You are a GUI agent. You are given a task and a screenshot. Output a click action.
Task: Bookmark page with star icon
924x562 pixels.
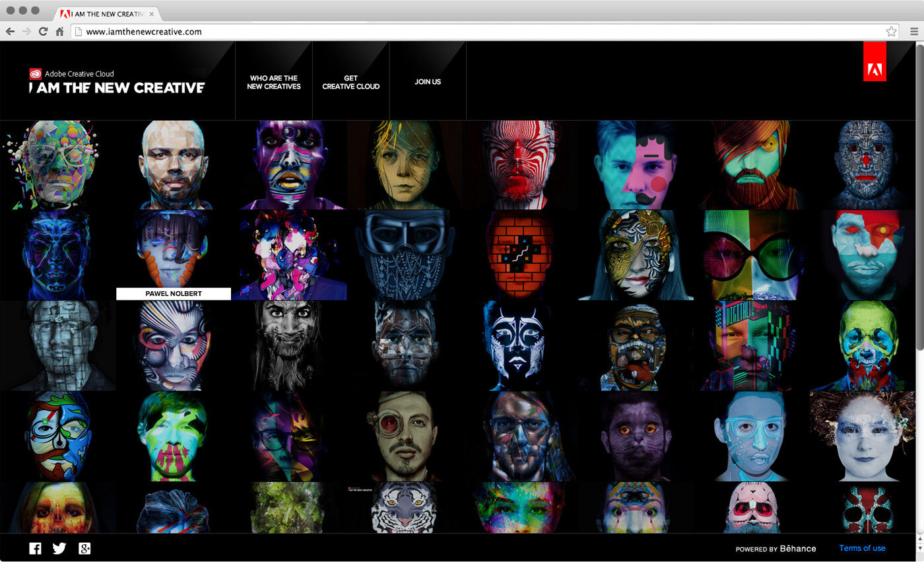pos(891,32)
